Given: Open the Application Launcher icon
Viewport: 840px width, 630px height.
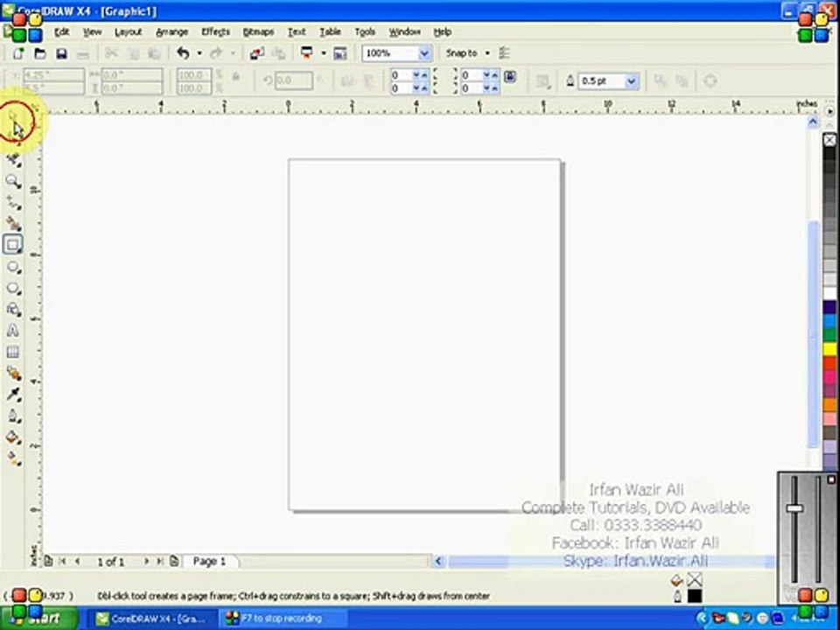Looking at the screenshot, I should 307,53.
